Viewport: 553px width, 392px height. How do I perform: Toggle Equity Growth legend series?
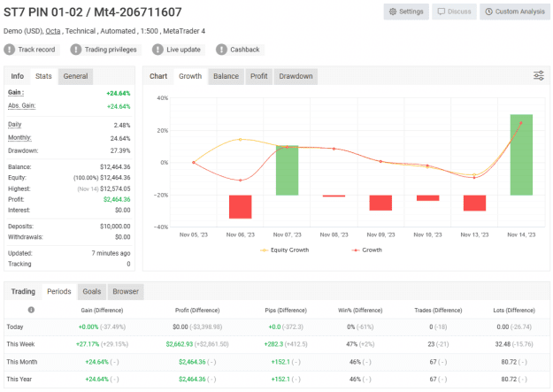click(x=285, y=250)
